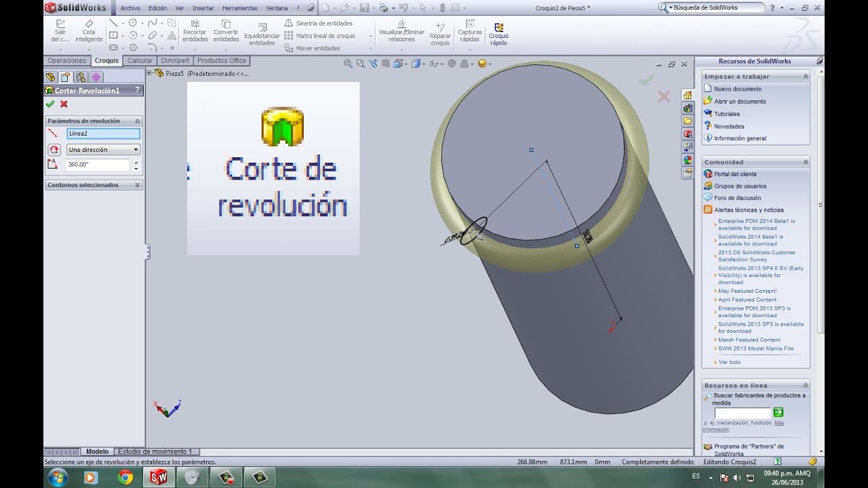Open the Archivo menu
The width and height of the screenshot is (868, 488).
pyautogui.click(x=130, y=8)
